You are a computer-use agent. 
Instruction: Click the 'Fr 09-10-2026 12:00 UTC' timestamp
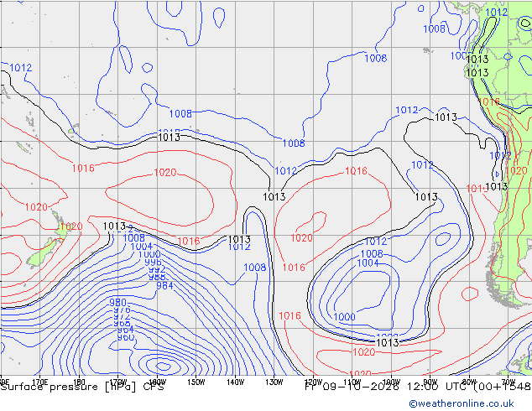[x=386, y=387]
